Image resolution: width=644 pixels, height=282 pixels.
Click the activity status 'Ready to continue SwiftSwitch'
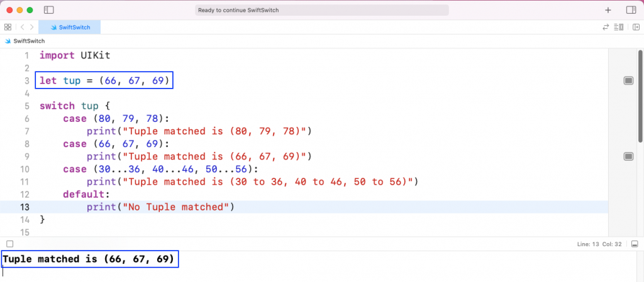point(321,10)
